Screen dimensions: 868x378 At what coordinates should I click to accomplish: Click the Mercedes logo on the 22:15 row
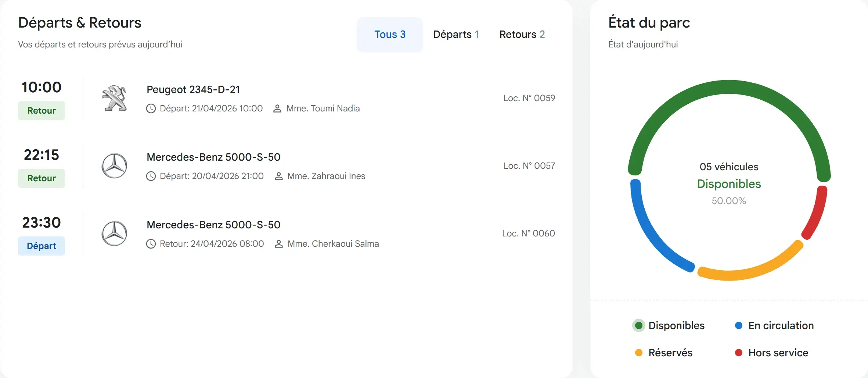click(114, 166)
